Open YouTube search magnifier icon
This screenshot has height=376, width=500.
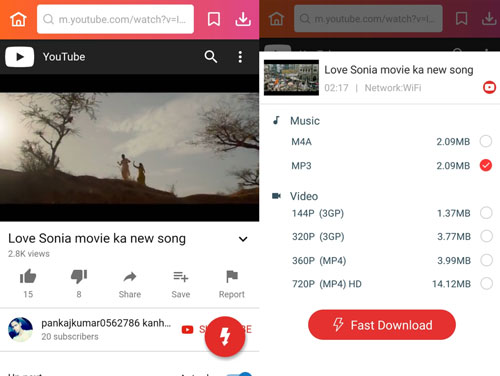211,57
